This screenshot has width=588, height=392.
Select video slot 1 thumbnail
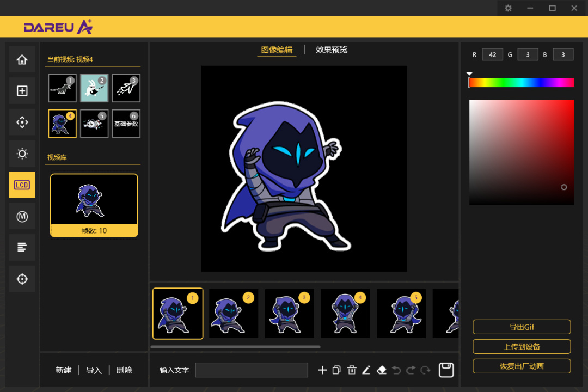pos(62,88)
